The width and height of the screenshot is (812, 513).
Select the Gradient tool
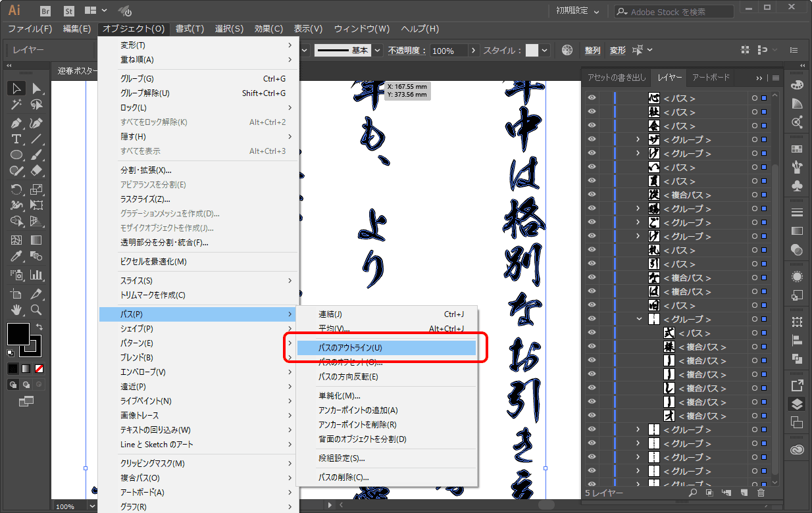pos(37,240)
